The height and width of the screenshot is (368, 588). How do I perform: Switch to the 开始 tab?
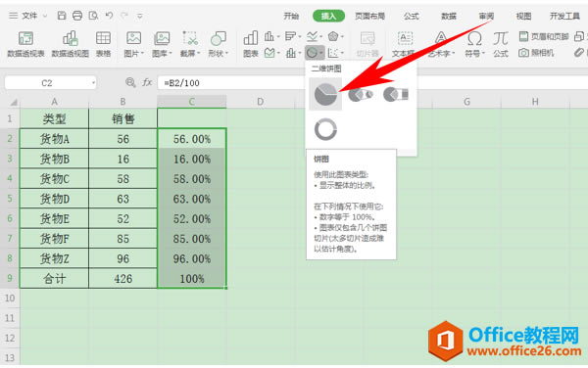pyautogui.click(x=291, y=16)
